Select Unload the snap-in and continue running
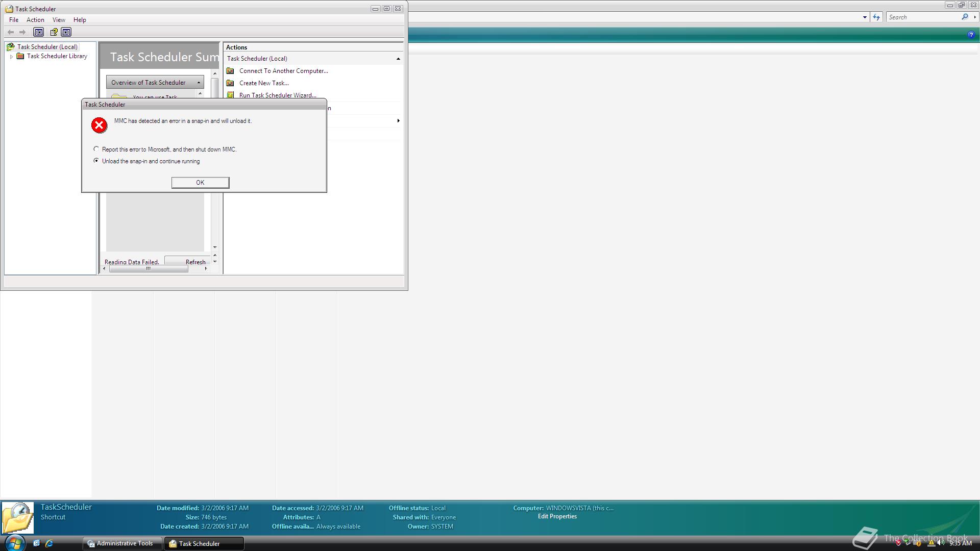 pos(96,161)
